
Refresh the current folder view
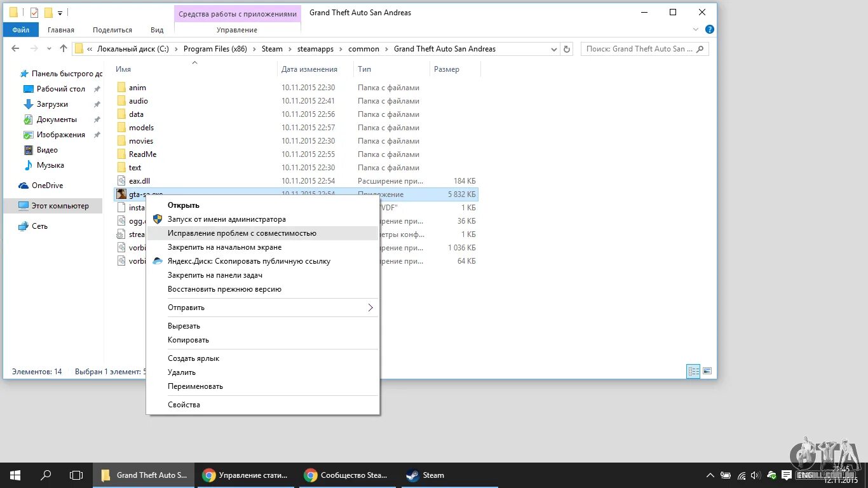[x=567, y=49]
